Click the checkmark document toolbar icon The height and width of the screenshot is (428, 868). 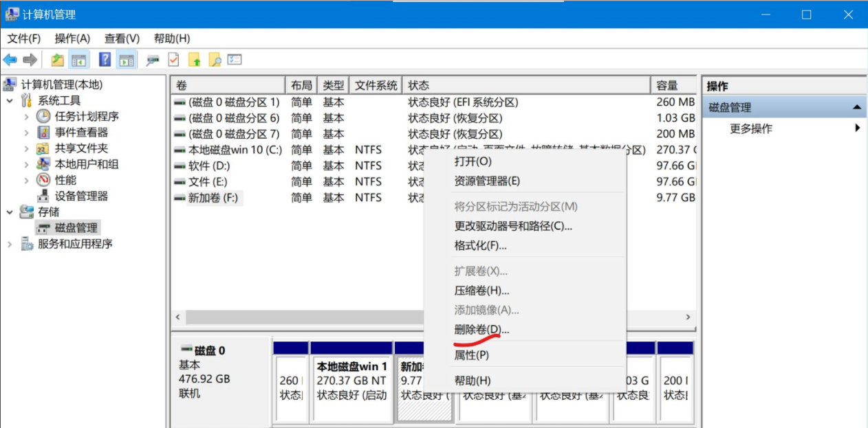173,60
